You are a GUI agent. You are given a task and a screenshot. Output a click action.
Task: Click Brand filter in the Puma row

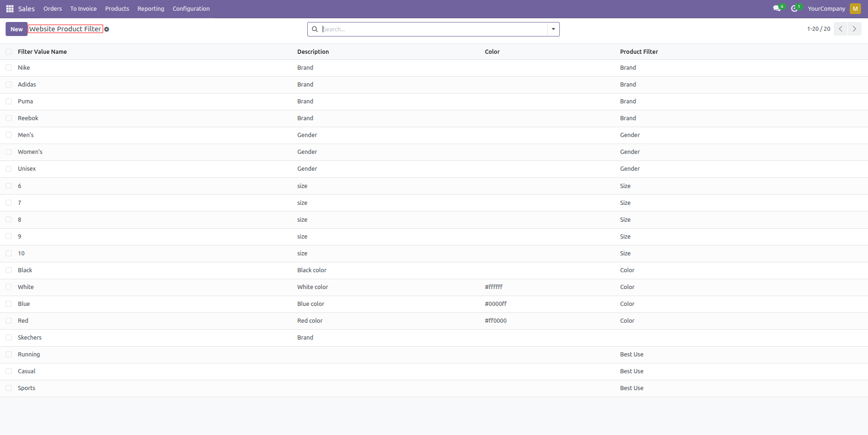click(x=628, y=101)
